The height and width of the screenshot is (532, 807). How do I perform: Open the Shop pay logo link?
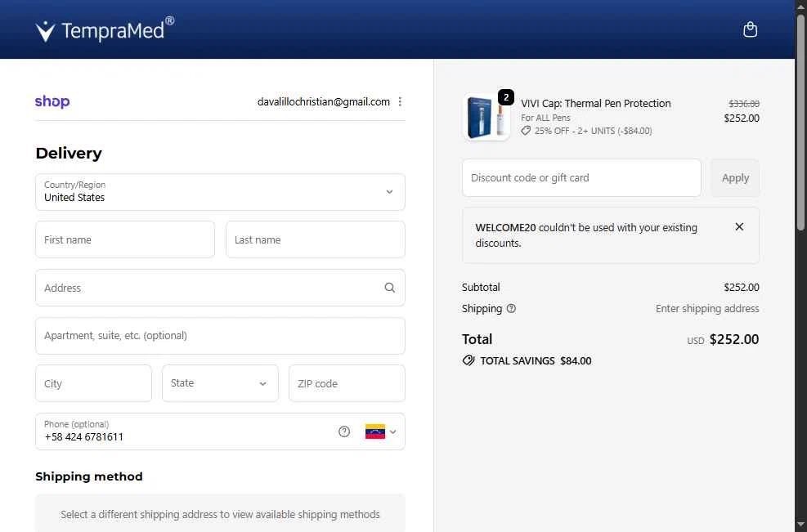(x=52, y=101)
